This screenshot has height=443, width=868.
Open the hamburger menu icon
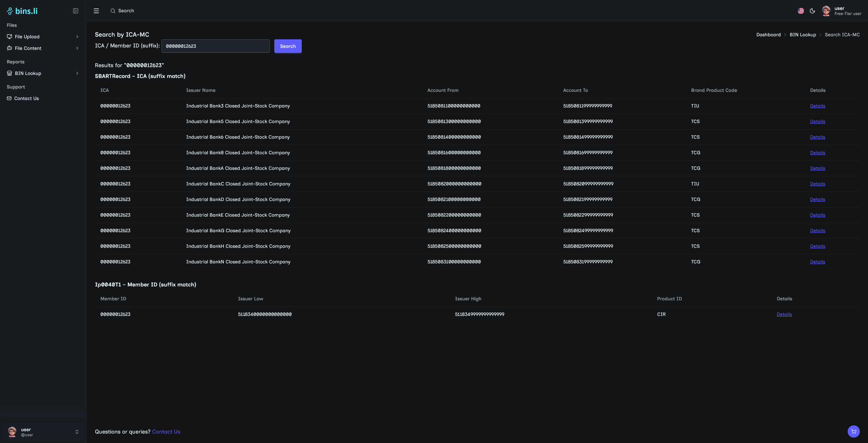(x=96, y=11)
